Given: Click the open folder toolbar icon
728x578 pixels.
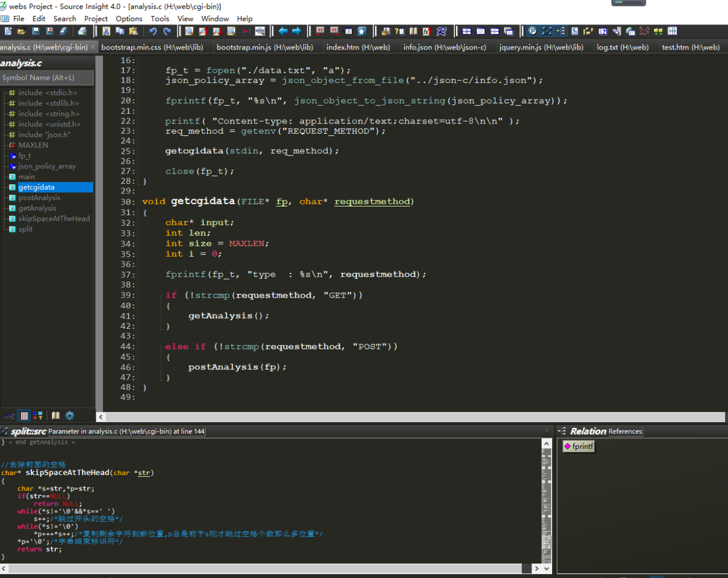Looking at the screenshot, I should (x=22, y=31).
